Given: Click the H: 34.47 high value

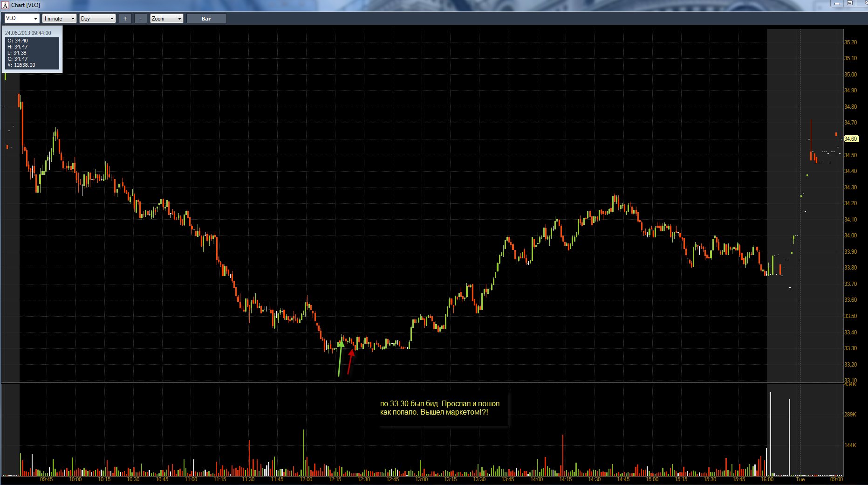Looking at the screenshot, I should (x=18, y=47).
